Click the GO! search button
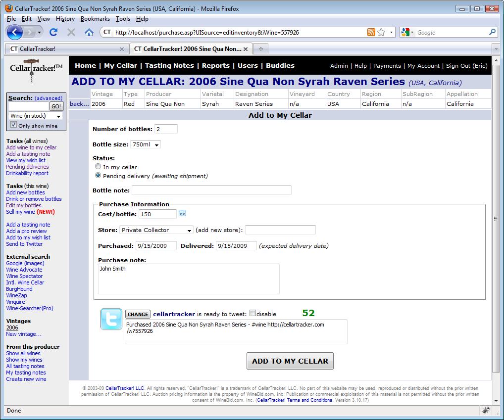Viewport: 504px width, 420px height. click(x=56, y=106)
